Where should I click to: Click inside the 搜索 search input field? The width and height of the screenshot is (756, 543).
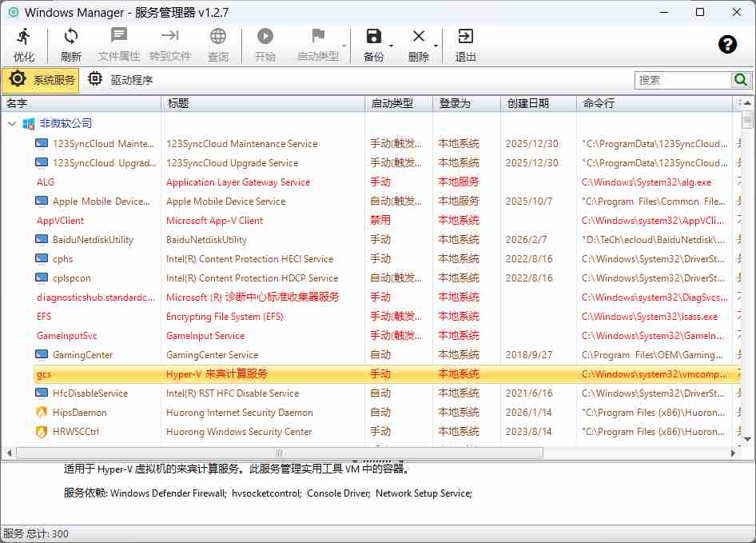(x=683, y=80)
